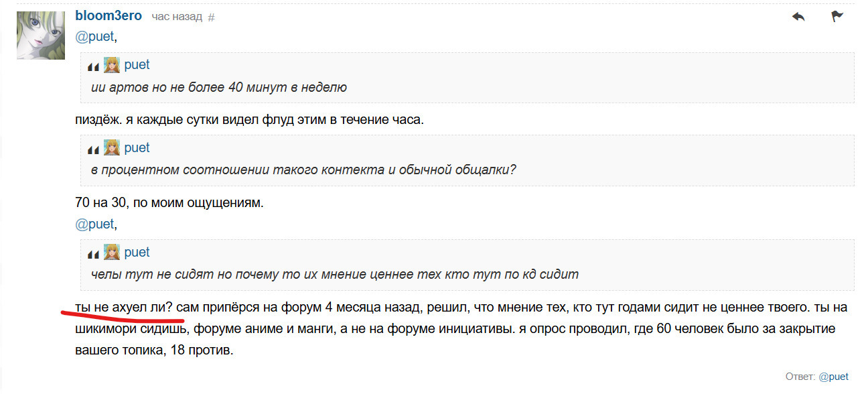Click the first @puet mention under the username
Image resolution: width=868 pixels, height=394 pixels.
[94, 37]
